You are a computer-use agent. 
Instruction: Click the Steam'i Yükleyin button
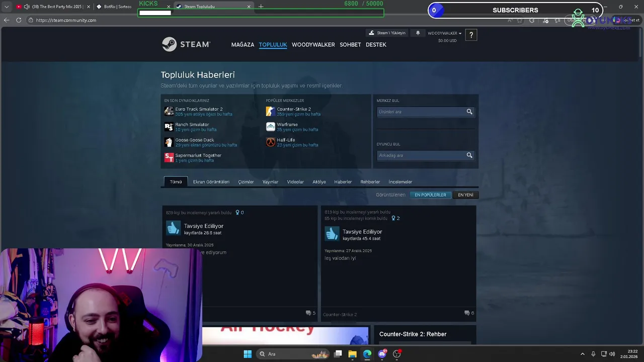pos(387,33)
